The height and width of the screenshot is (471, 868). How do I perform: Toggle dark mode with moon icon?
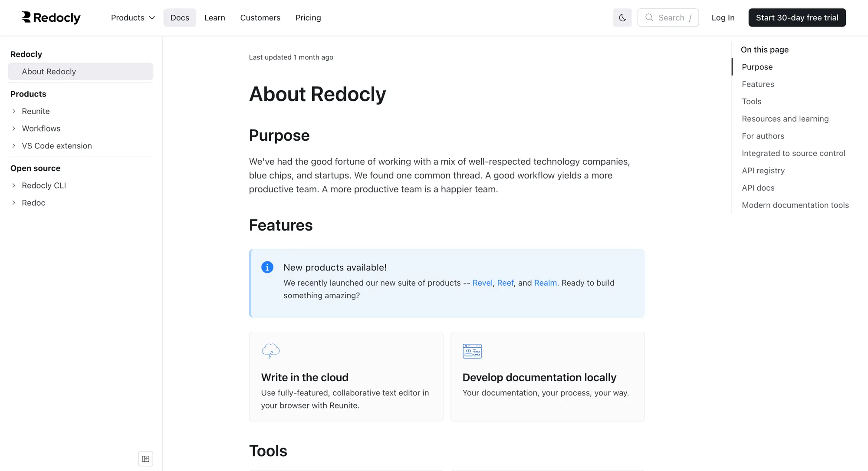(622, 18)
